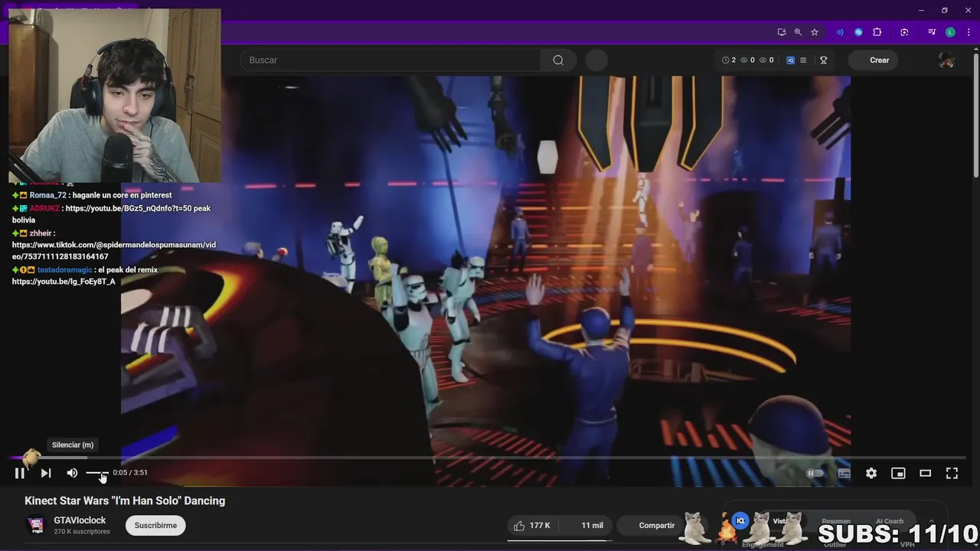Switch to theater mode view

(925, 473)
